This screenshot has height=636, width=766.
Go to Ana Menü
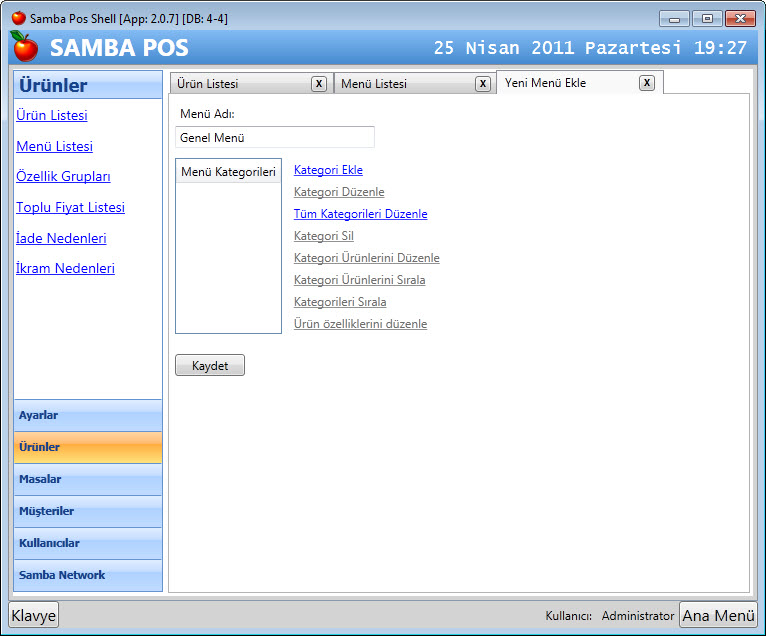(718, 616)
